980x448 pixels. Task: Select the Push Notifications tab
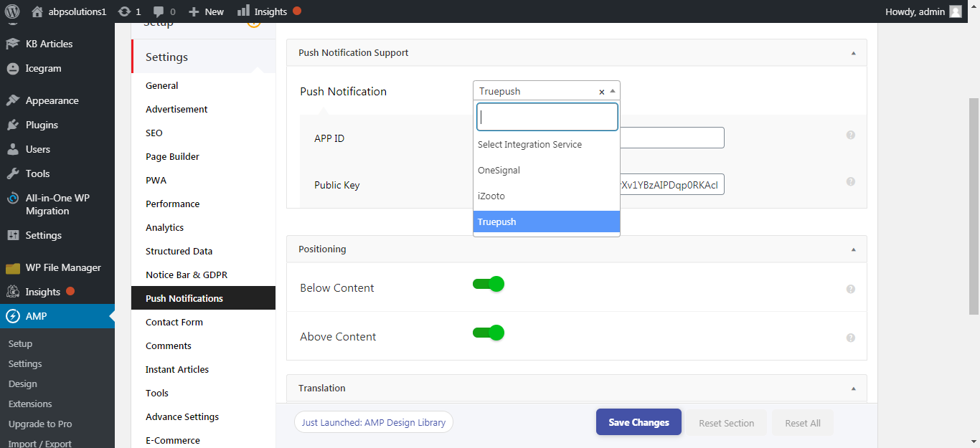203,298
